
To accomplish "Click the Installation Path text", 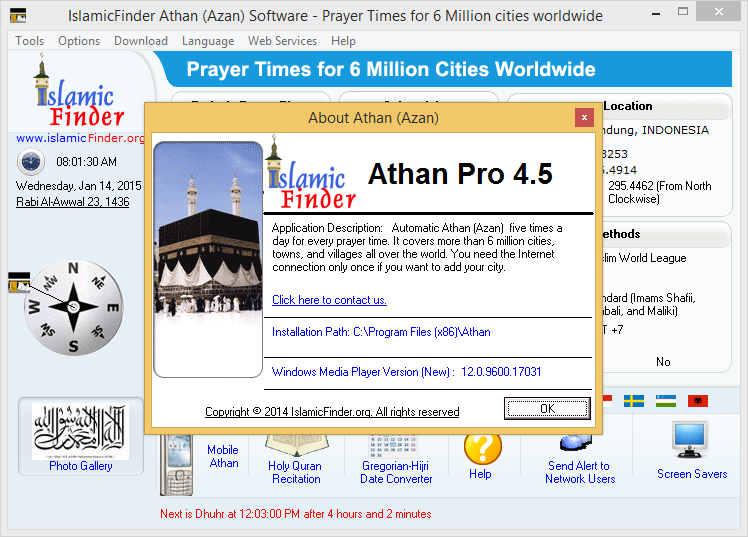I will 381,332.
